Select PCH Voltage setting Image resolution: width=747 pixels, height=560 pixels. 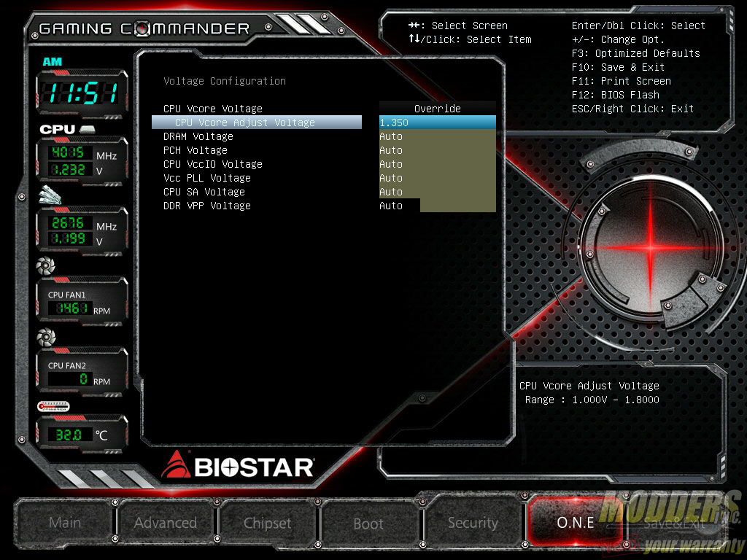click(196, 150)
